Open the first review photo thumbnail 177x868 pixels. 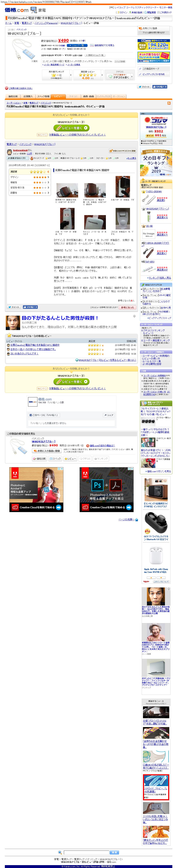click(x=67, y=190)
